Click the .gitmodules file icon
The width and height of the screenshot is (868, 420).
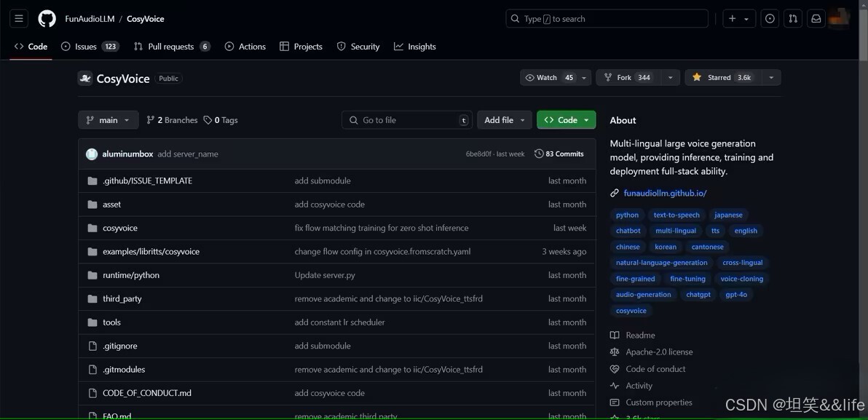pyautogui.click(x=92, y=369)
